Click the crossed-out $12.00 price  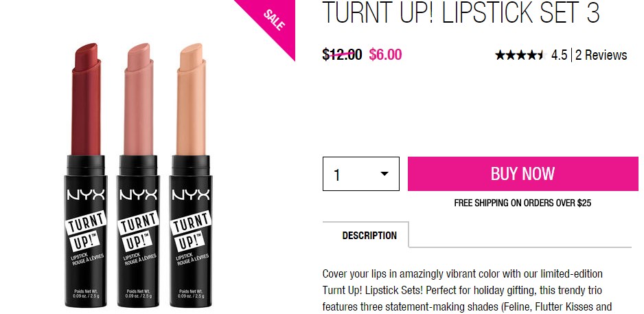tap(342, 55)
